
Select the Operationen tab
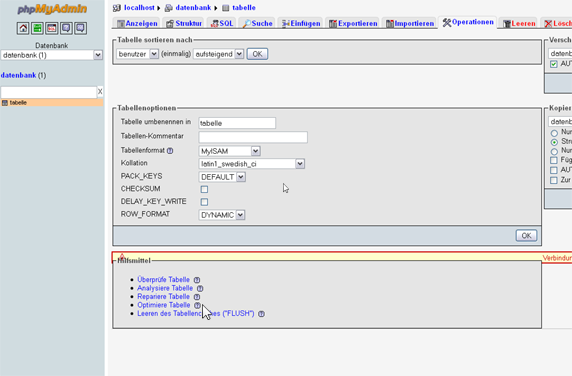468,22
